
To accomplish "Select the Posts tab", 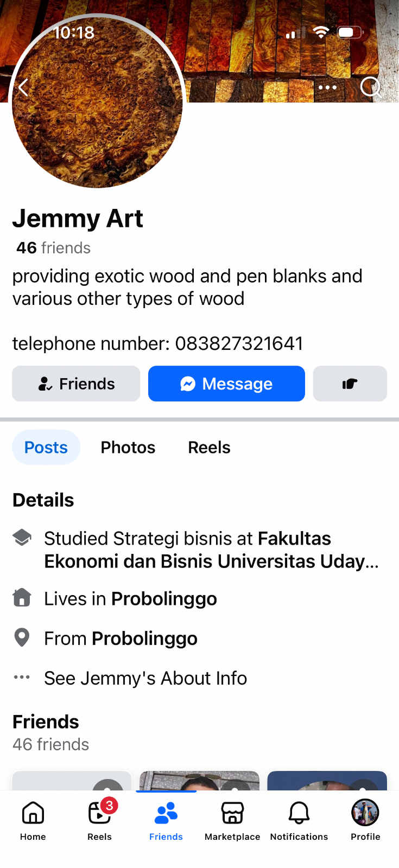I will [x=46, y=448].
